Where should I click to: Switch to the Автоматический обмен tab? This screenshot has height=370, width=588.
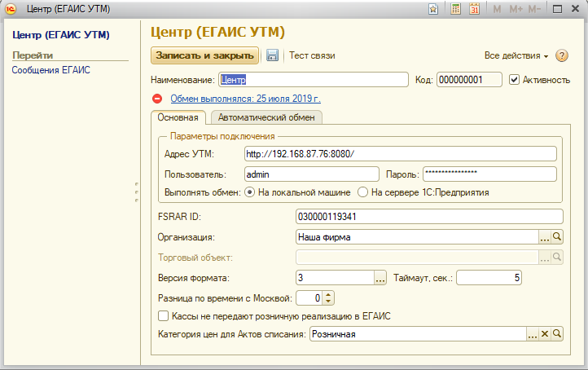[266, 117]
